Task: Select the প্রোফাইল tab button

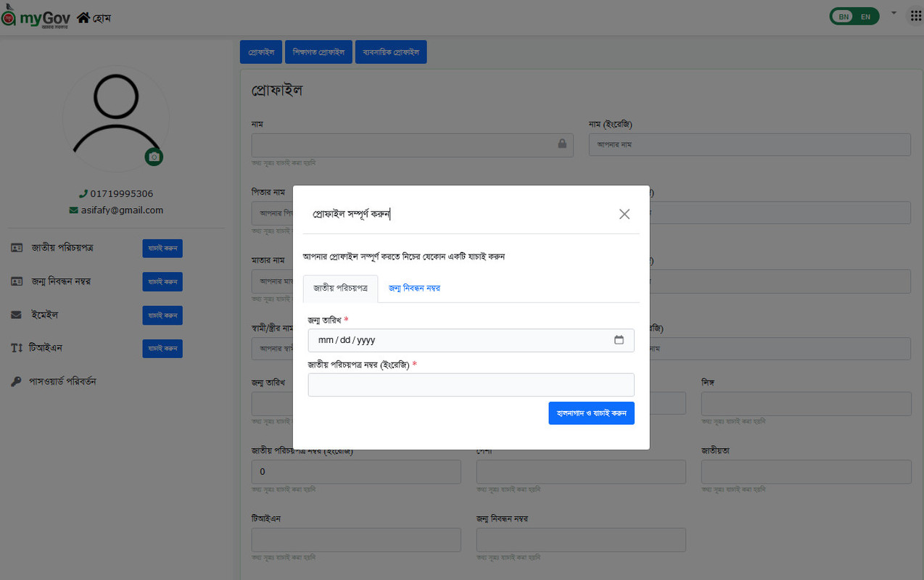Action: (261, 52)
